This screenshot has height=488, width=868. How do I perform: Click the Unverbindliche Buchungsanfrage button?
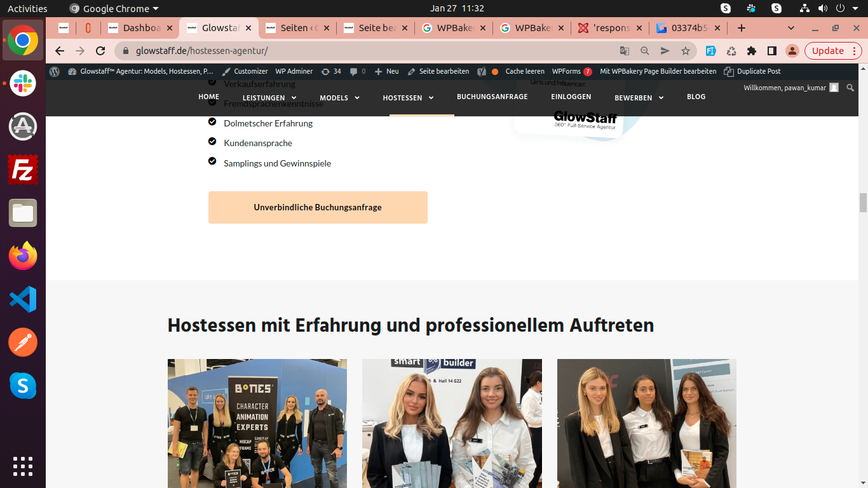click(x=318, y=207)
